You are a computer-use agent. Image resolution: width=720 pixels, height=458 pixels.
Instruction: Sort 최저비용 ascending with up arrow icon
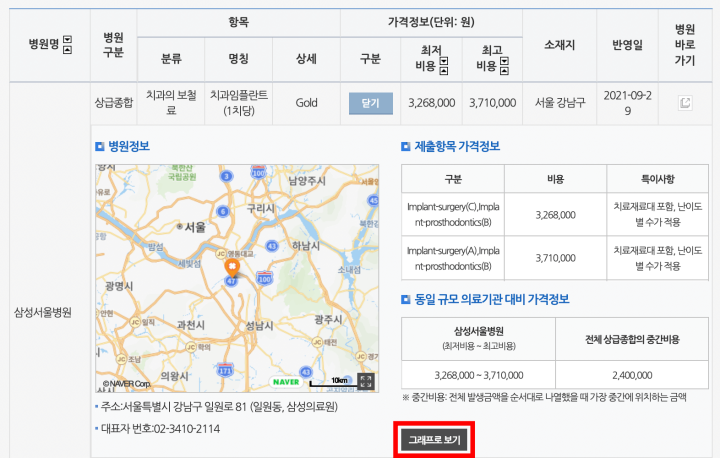click(x=444, y=70)
